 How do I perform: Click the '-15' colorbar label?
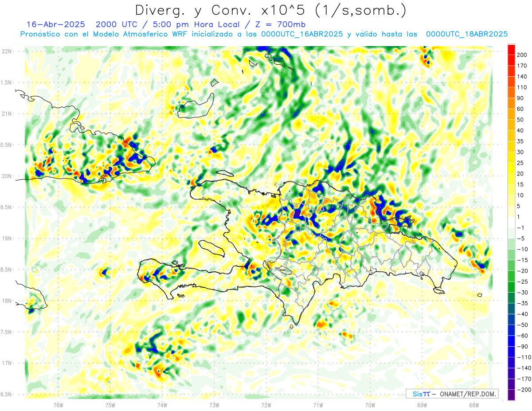point(522,260)
